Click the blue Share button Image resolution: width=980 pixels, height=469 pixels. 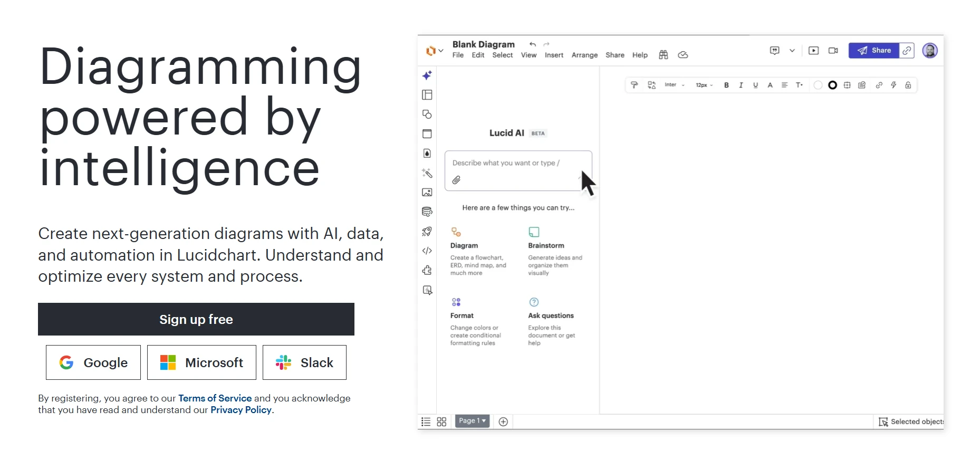pyautogui.click(x=873, y=51)
